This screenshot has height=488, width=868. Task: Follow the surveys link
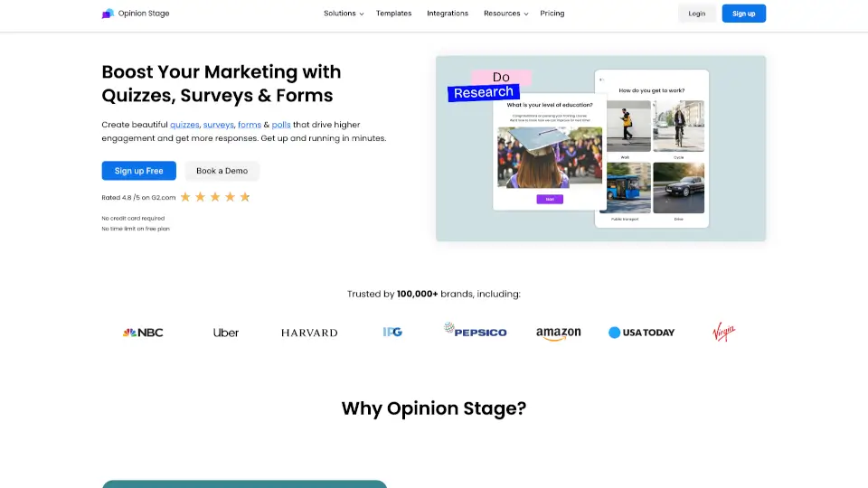coord(218,125)
